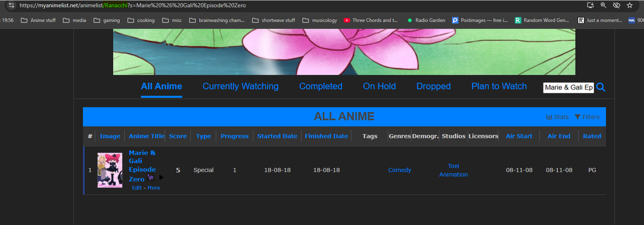Switch to All Anime tab
The width and height of the screenshot is (644, 225).
[x=162, y=86]
